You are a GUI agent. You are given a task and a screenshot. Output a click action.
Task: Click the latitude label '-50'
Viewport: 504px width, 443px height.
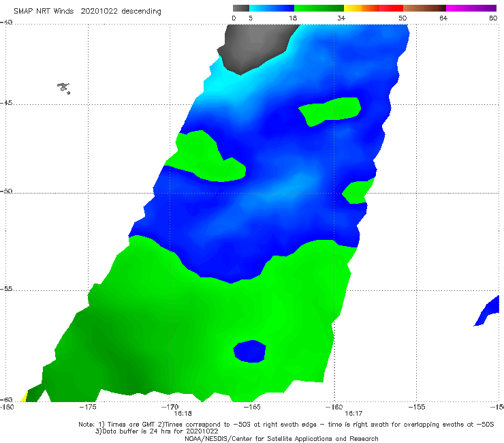[x=6, y=192]
